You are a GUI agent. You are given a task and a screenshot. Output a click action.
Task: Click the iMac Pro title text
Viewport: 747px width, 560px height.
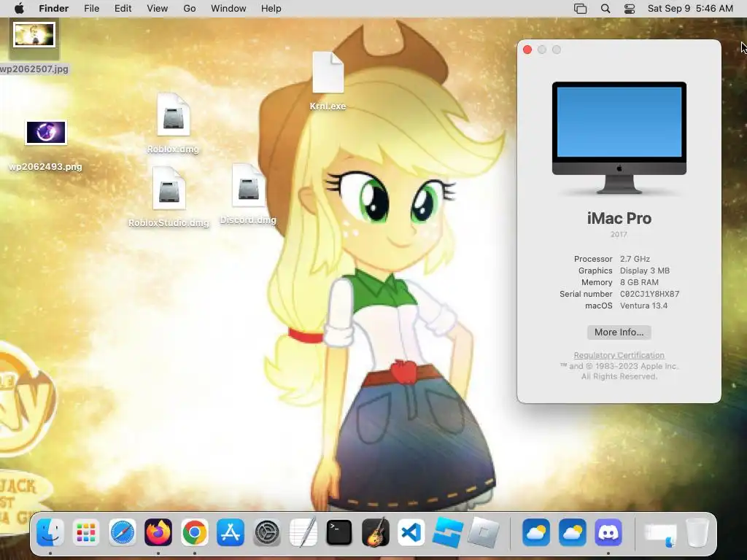[x=619, y=219]
